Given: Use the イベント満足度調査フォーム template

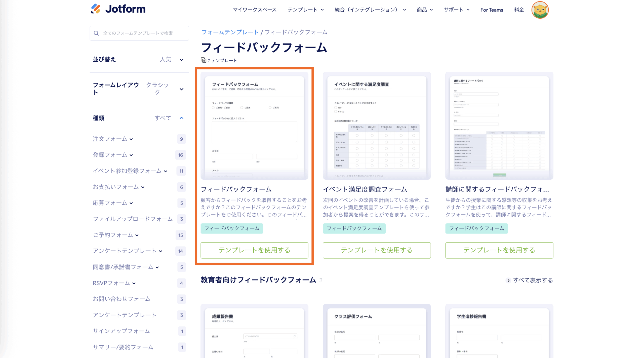Looking at the screenshot, I should coord(377,250).
